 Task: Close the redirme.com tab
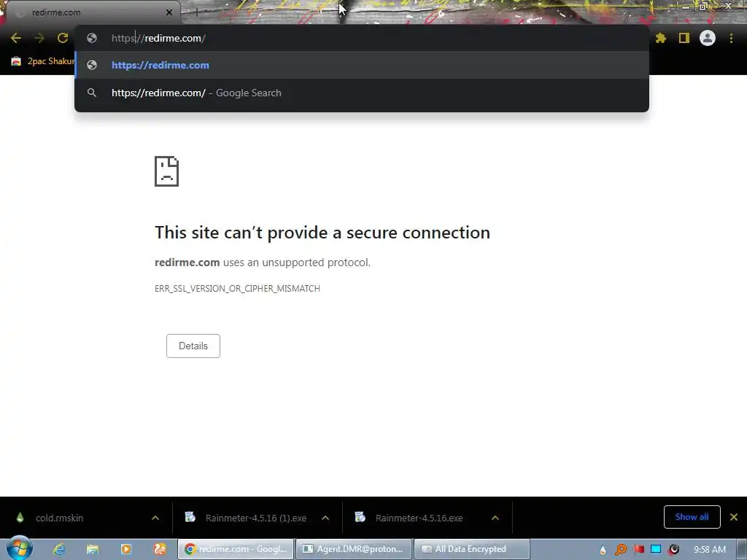click(169, 12)
